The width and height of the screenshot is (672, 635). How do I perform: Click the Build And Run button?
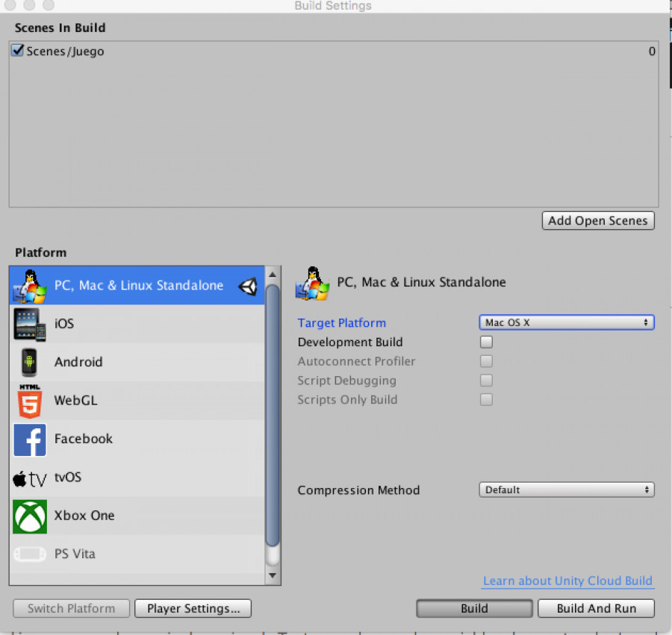(x=596, y=608)
